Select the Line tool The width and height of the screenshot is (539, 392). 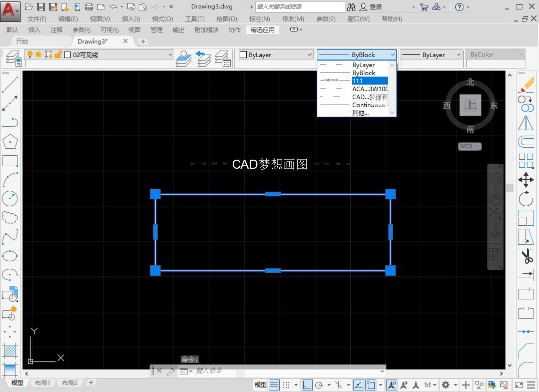click(10, 85)
